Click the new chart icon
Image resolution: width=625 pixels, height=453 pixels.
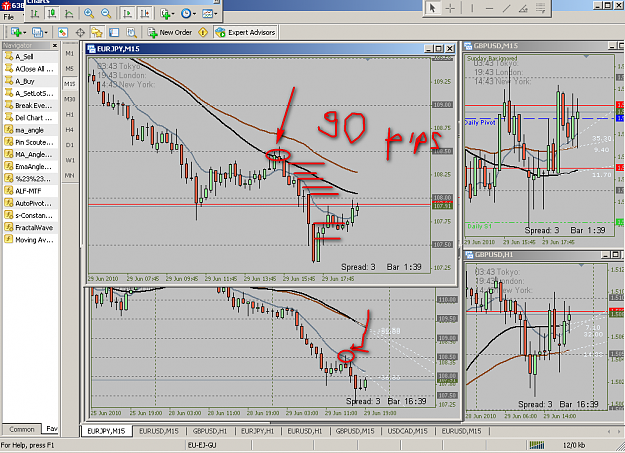click(16, 32)
